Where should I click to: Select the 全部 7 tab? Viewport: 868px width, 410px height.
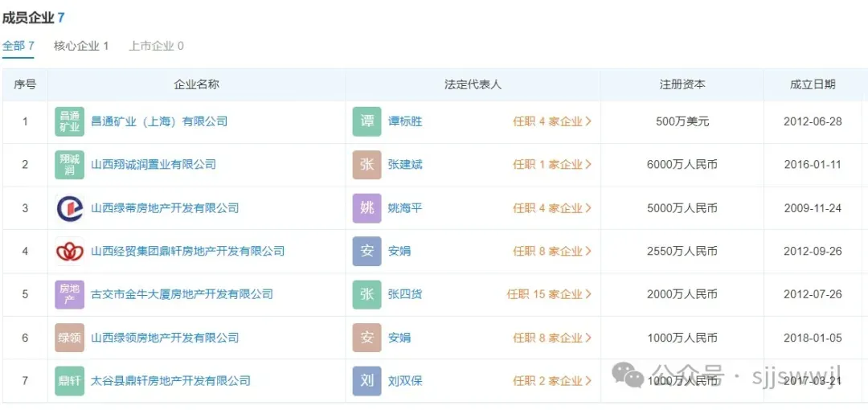[x=18, y=46]
